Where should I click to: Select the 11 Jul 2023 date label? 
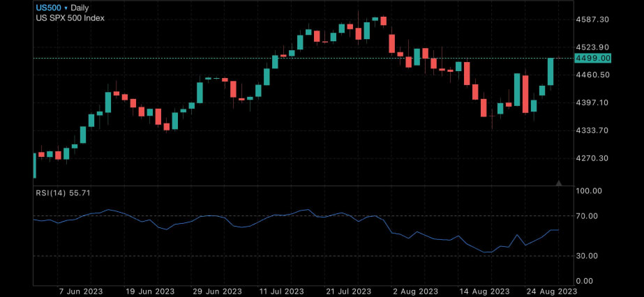281,291
